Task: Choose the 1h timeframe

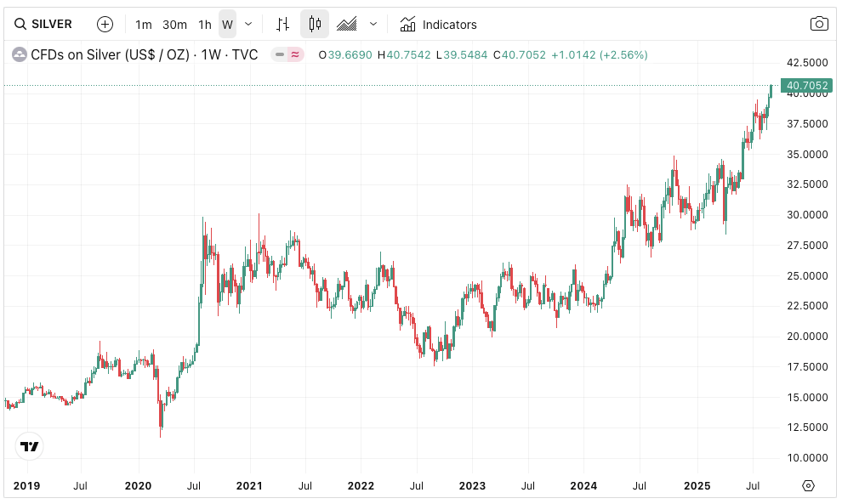Action: [x=205, y=24]
